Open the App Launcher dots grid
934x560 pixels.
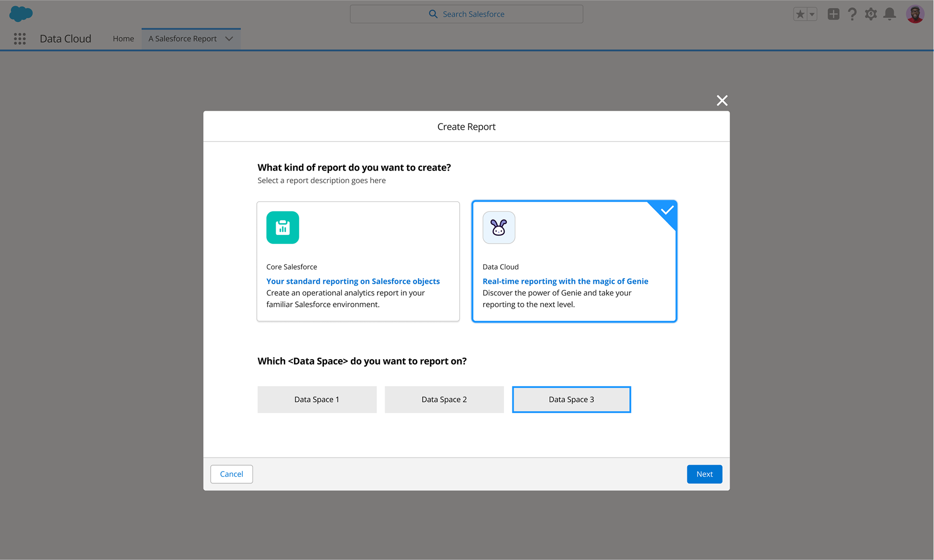(x=20, y=39)
